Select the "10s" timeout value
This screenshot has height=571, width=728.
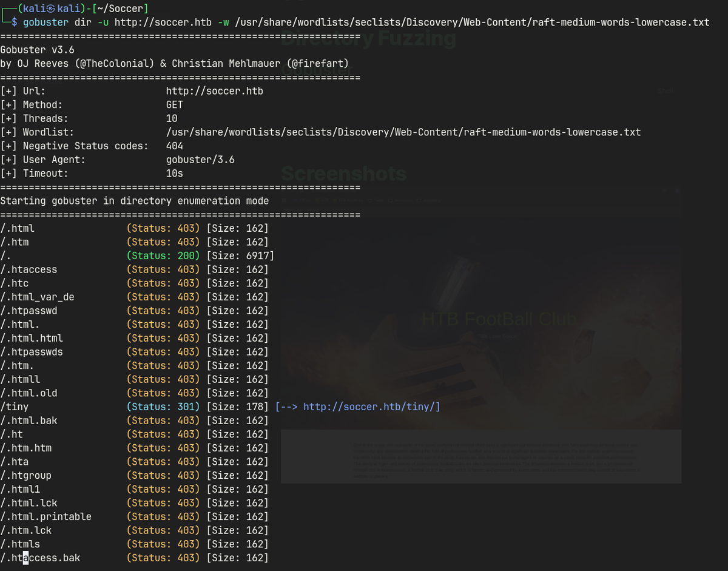click(x=175, y=173)
